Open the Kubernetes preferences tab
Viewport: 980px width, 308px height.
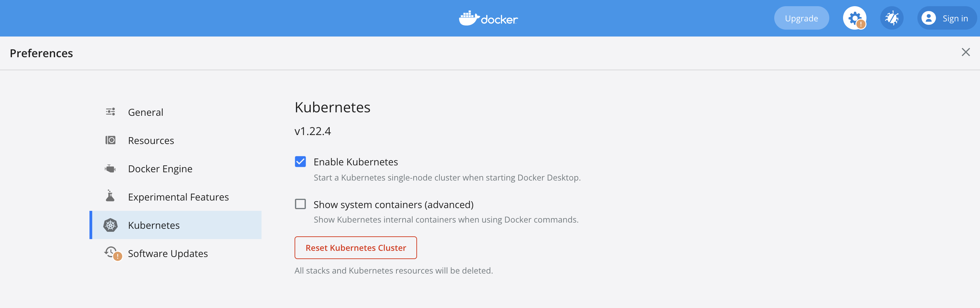pos(175,225)
